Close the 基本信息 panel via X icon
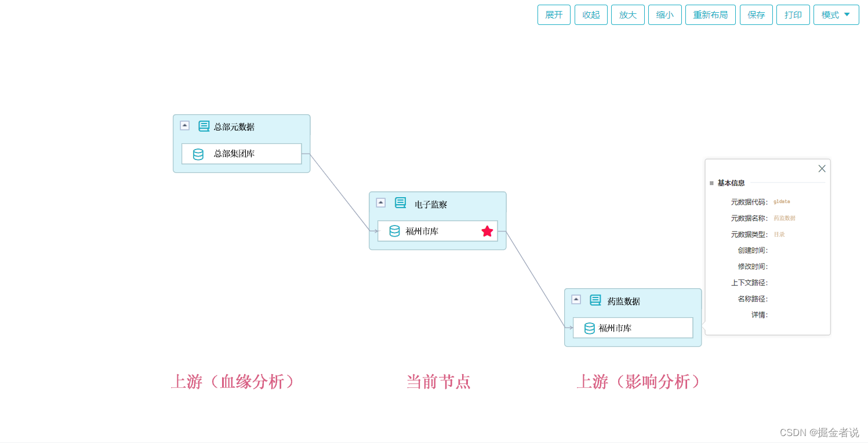The width and height of the screenshot is (868, 443). point(822,169)
